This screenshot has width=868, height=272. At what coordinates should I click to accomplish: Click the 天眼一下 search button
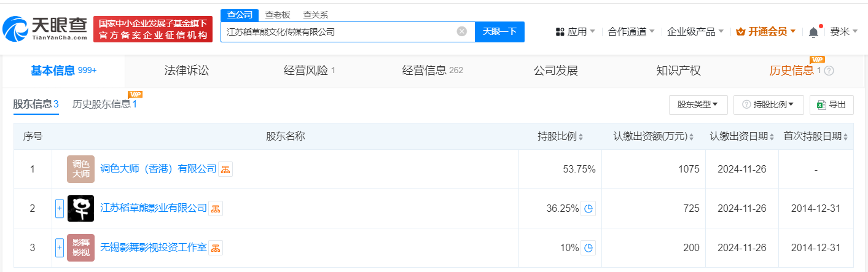[x=499, y=31]
